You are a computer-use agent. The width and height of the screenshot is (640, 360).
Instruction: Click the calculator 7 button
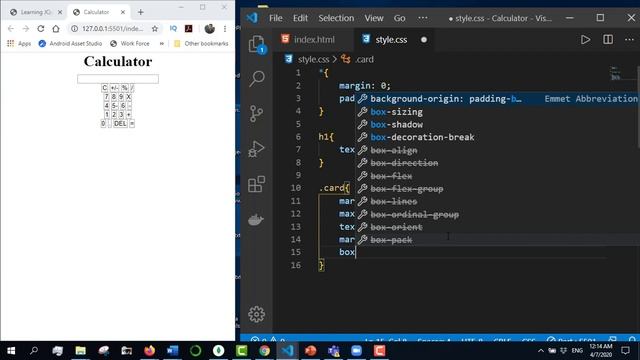107,97
